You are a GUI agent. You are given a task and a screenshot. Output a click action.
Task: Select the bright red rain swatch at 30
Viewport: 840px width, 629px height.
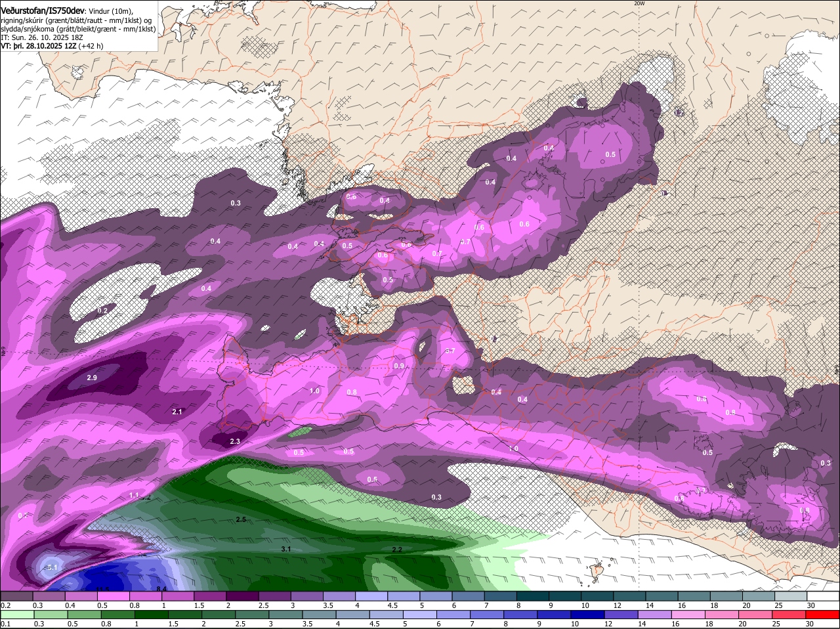822,615
